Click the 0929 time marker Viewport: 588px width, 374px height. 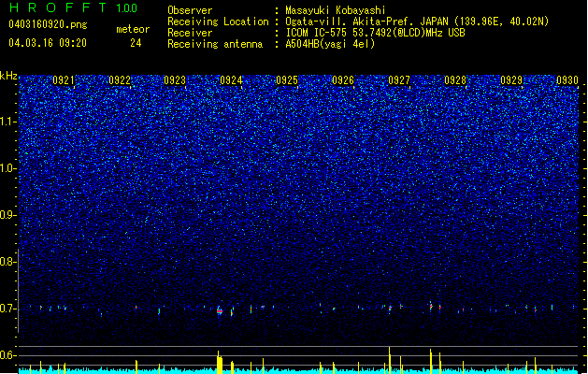coord(511,80)
